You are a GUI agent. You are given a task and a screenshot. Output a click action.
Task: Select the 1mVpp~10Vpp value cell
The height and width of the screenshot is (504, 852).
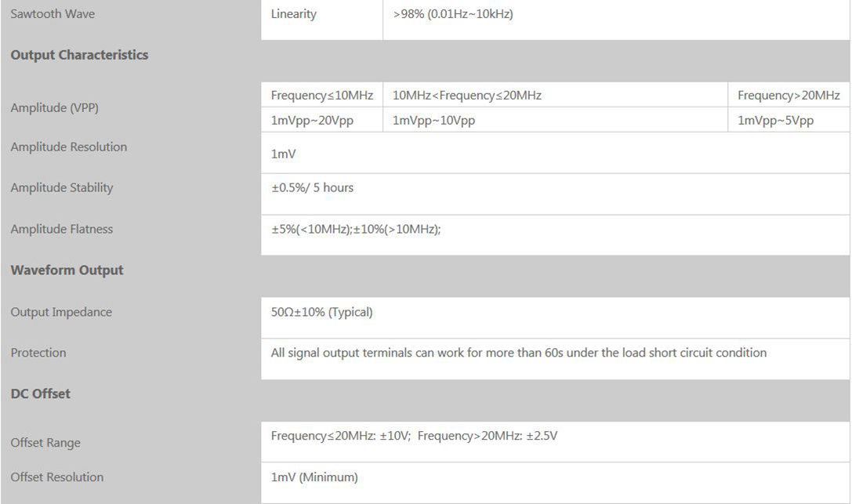click(433, 121)
